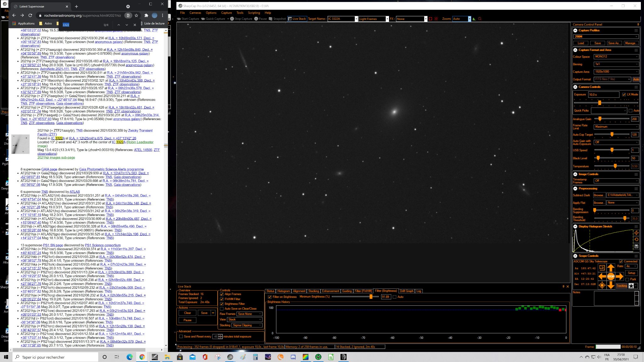Open the Colour Space MONO12 dropdown

point(616,57)
